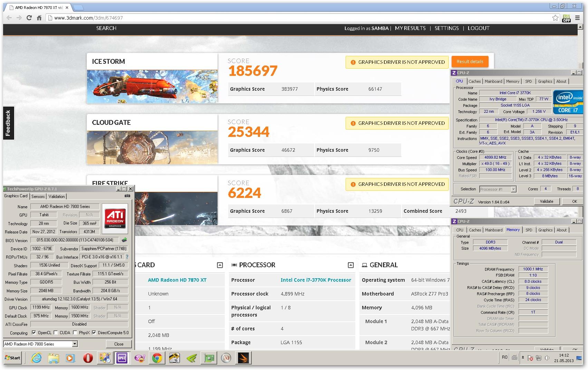Open the photo gallery taskbar icon
Viewport: 588px width, 370px height.
coord(105,358)
